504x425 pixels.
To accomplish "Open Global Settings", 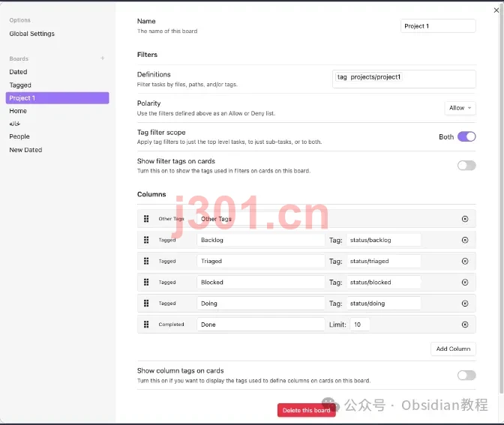I will 31,34.
